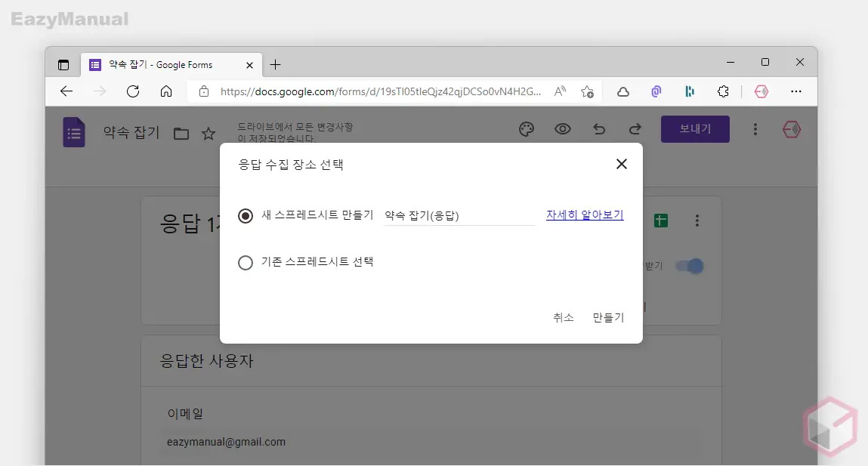Click the 보내기 send button
The height and width of the screenshot is (466, 868).
coord(695,129)
